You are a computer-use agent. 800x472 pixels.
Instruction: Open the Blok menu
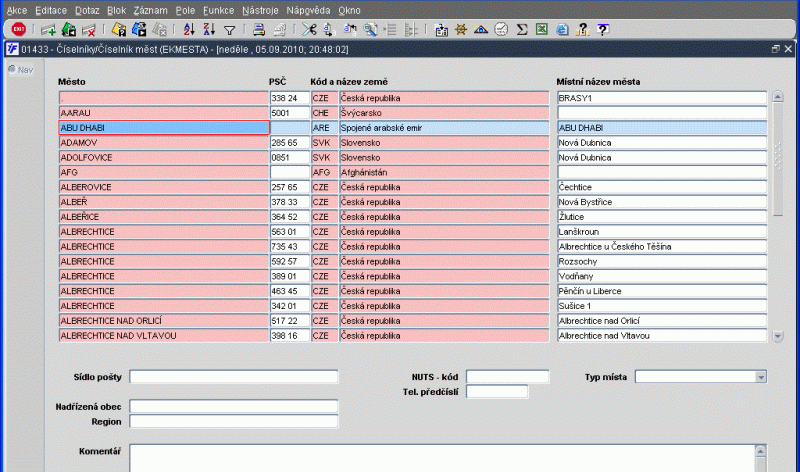[x=116, y=10]
